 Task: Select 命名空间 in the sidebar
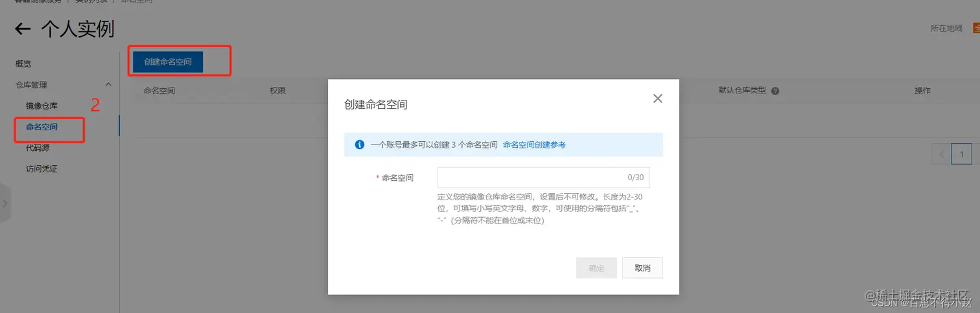tap(41, 127)
